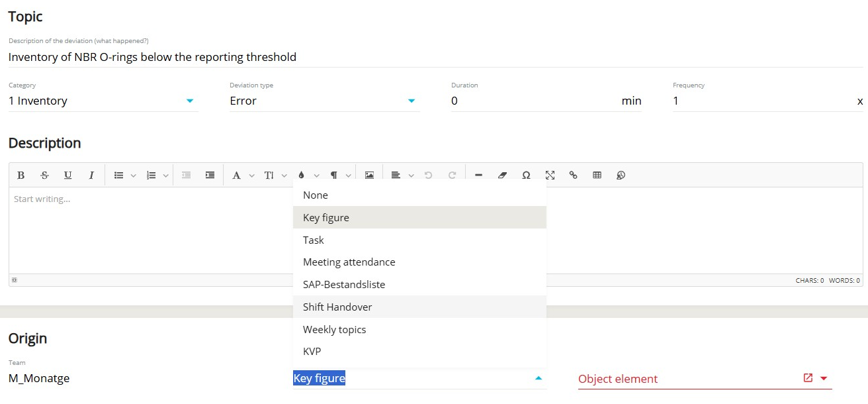This screenshot has width=868, height=404.
Task: Open the text alignment tool
Action: click(x=396, y=176)
